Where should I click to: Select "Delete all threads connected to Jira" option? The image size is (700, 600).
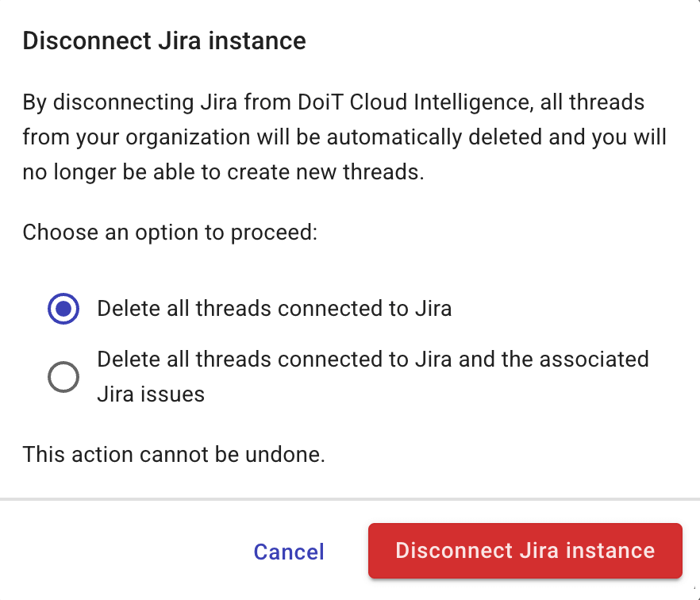[63, 309]
